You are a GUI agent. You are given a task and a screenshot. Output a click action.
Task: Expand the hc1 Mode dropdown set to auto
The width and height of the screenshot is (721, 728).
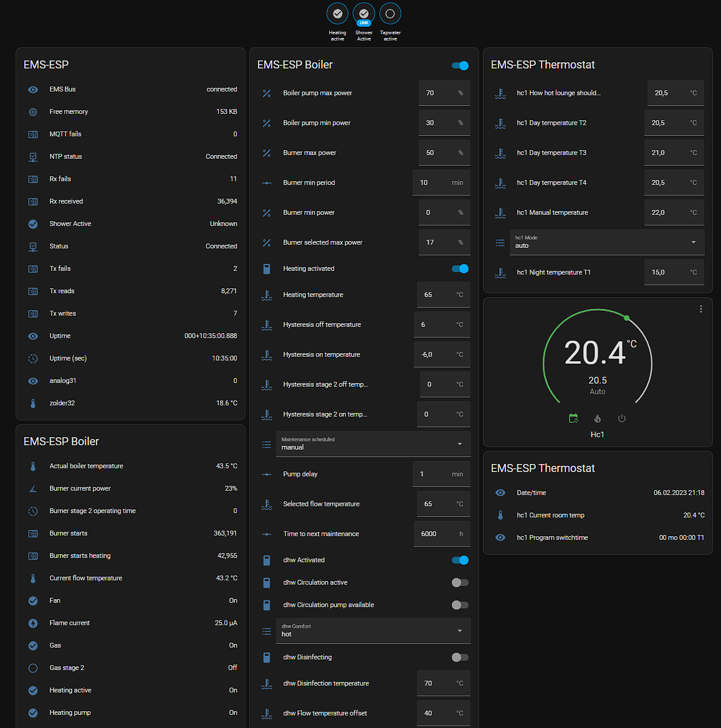tap(607, 242)
